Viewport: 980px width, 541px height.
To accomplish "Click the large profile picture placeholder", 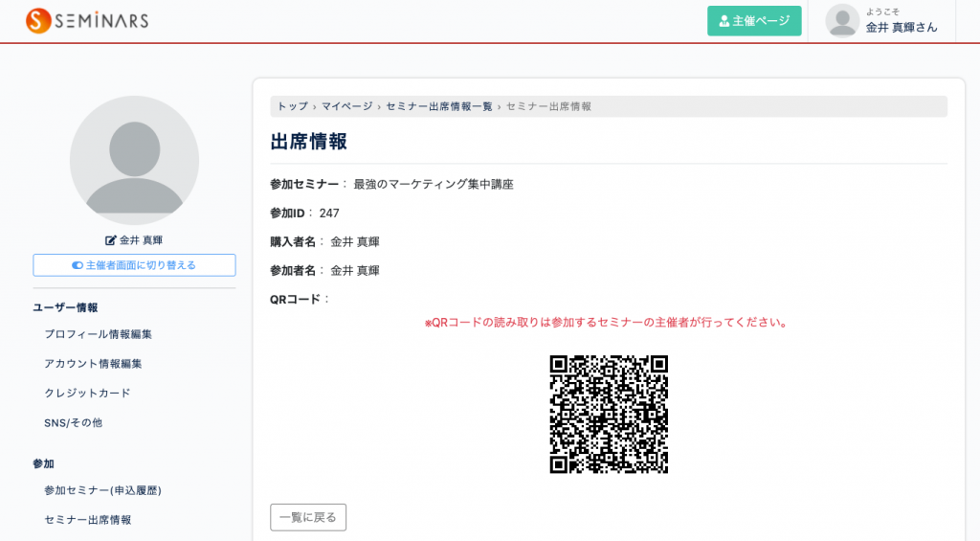I will click(134, 160).
